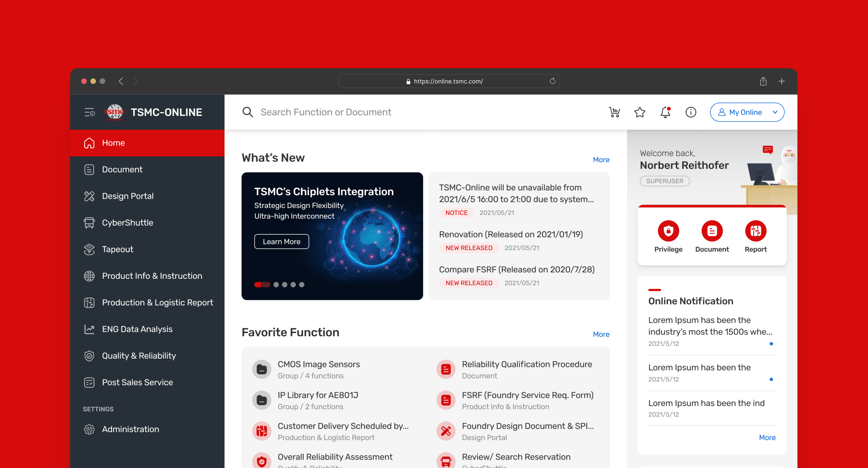Open the notifications bell
The image size is (868, 468).
pyautogui.click(x=665, y=112)
